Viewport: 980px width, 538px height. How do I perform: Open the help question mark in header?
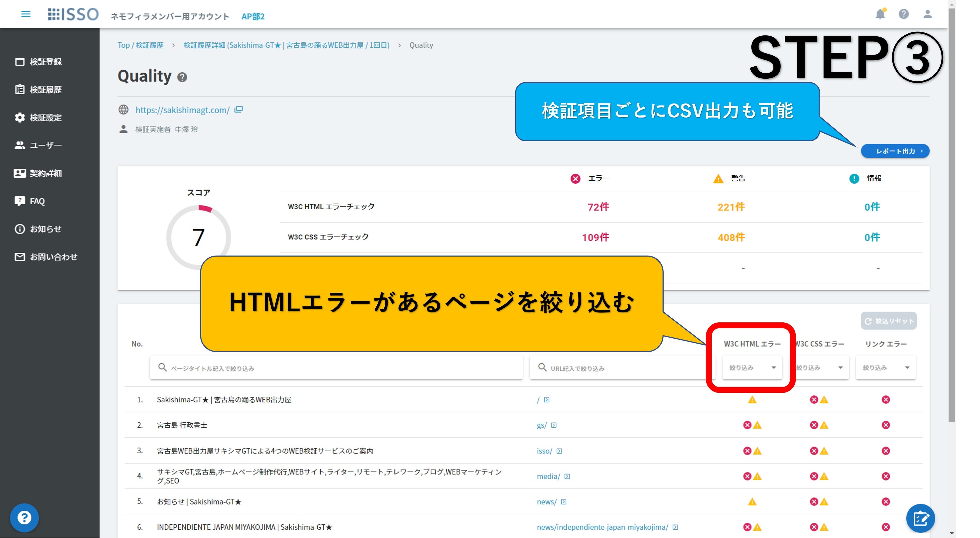pos(904,14)
